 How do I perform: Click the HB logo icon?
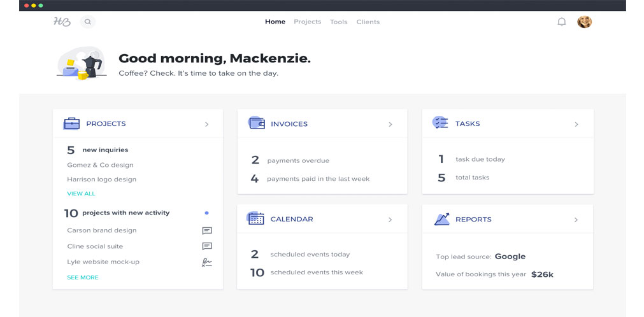[62, 22]
